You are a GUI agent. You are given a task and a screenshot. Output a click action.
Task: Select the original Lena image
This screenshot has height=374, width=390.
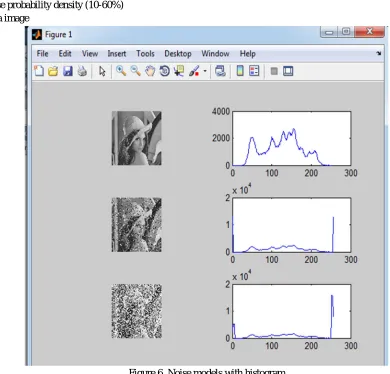137,138
